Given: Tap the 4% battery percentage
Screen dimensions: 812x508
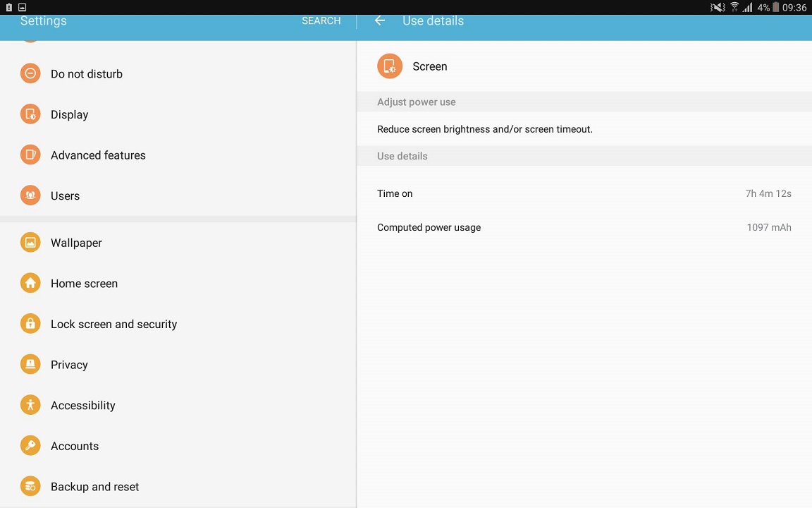Looking at the screenshot, I should click(x=763, y=7).
